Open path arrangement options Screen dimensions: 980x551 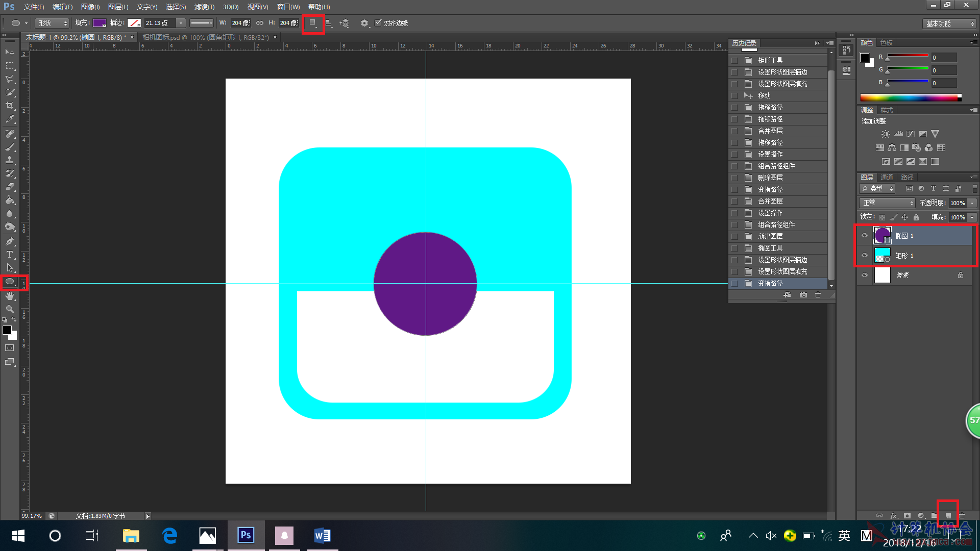(x=345, y=23)
